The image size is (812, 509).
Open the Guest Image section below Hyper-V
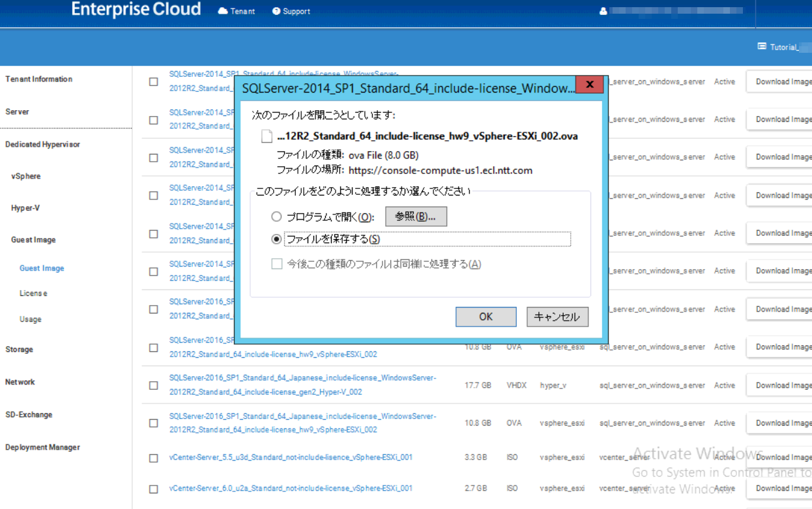click(33, 240)
